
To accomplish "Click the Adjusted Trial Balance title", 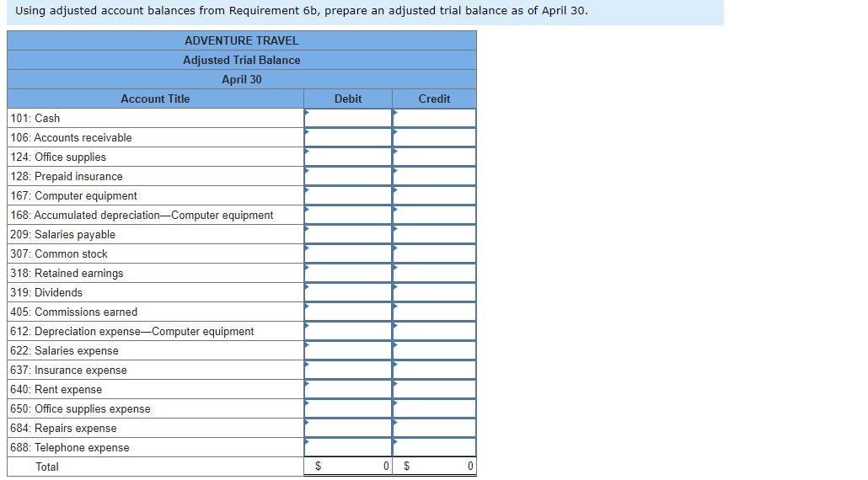I will coord(242,60).
